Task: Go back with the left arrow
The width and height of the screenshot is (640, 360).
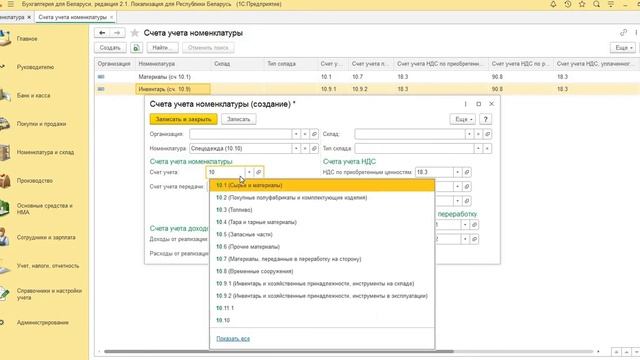Action: tap(102, 33)
